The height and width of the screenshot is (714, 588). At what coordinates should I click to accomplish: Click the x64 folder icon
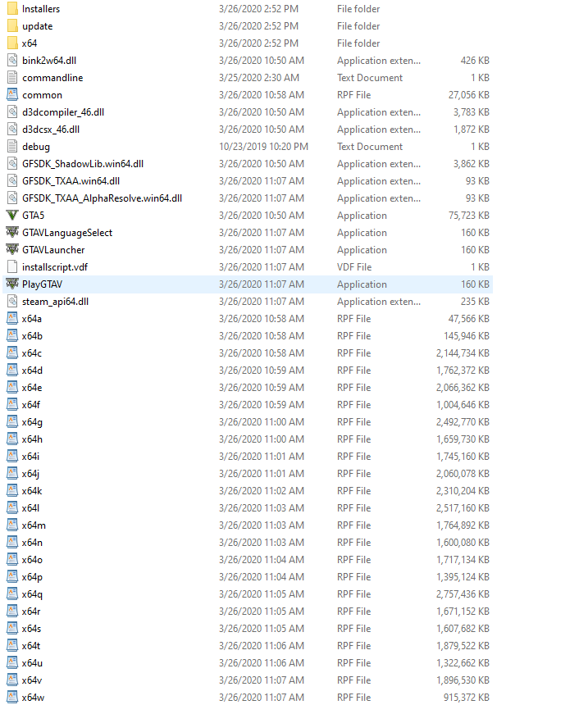click(x=13, y=43)
